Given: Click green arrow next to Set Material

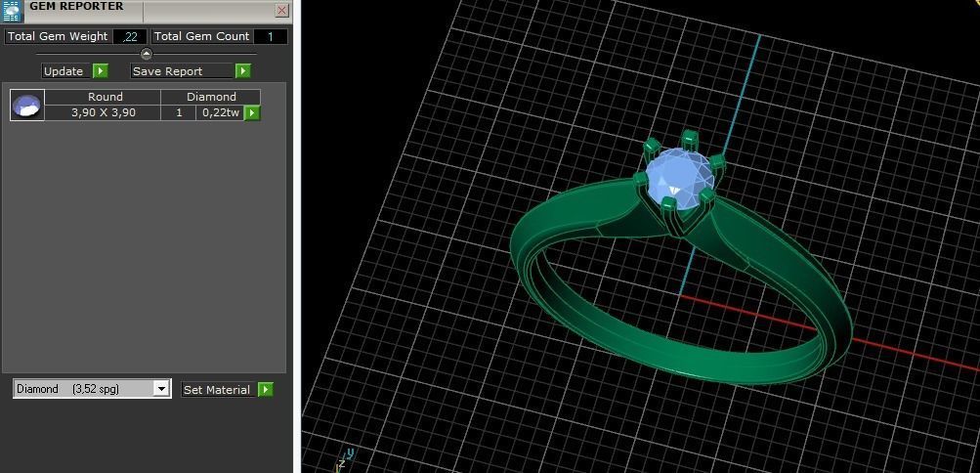Looking at the screenshot, I should (266, 390).
